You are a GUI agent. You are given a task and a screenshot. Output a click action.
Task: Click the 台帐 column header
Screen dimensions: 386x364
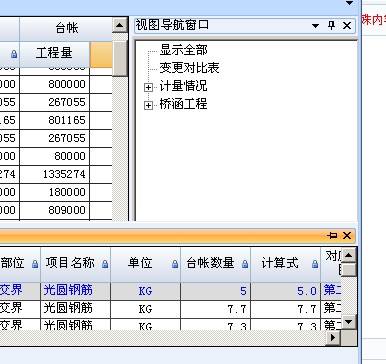point(66,29)
